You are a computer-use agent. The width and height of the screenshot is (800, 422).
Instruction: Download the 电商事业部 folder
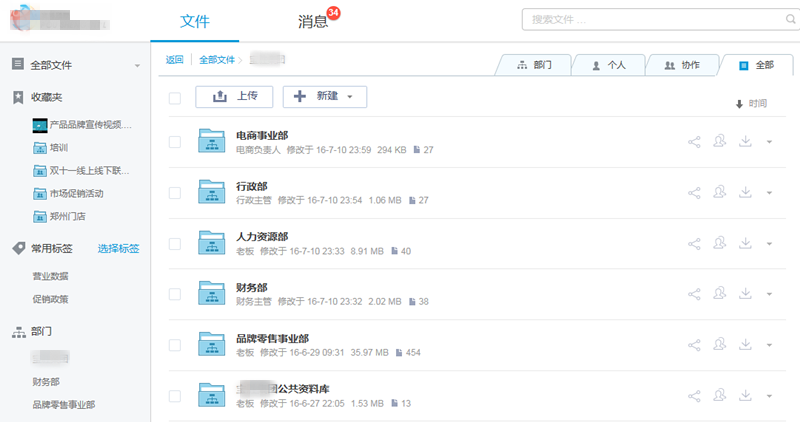745,142
